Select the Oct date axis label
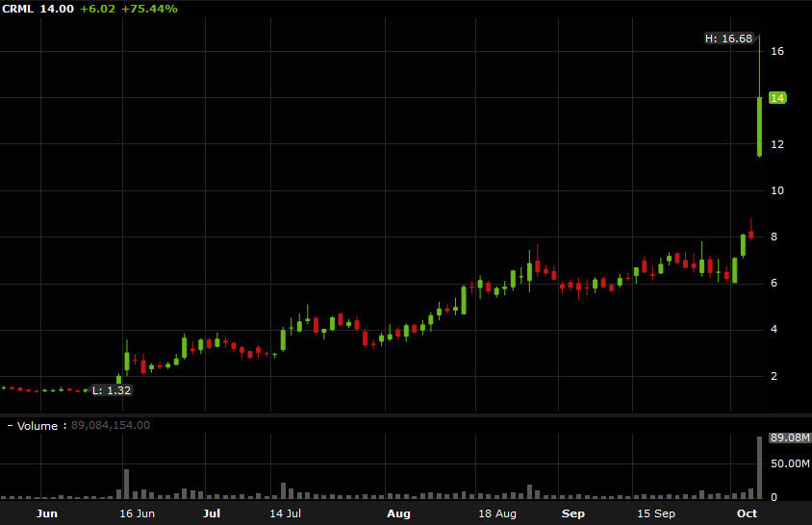Image resolution: width=812 pixels, height=525 pixels. pyautogui.click(x=747, y=513)
